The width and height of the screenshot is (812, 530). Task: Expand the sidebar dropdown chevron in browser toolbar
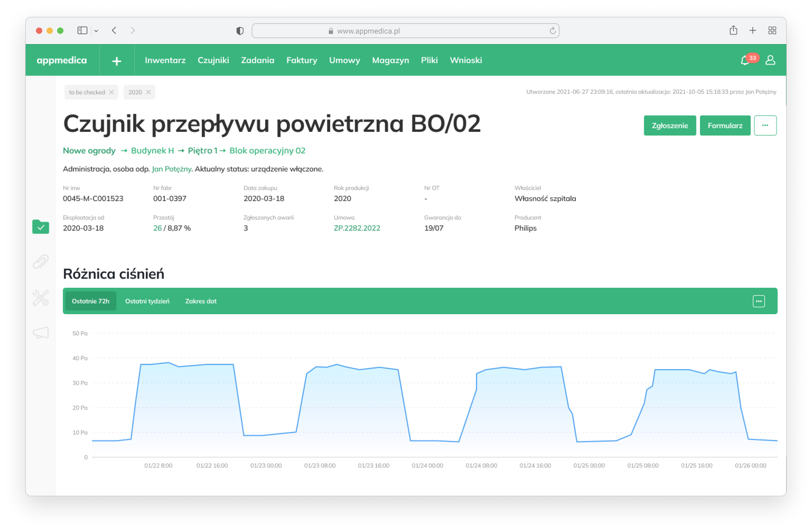[x=96, y=31]
